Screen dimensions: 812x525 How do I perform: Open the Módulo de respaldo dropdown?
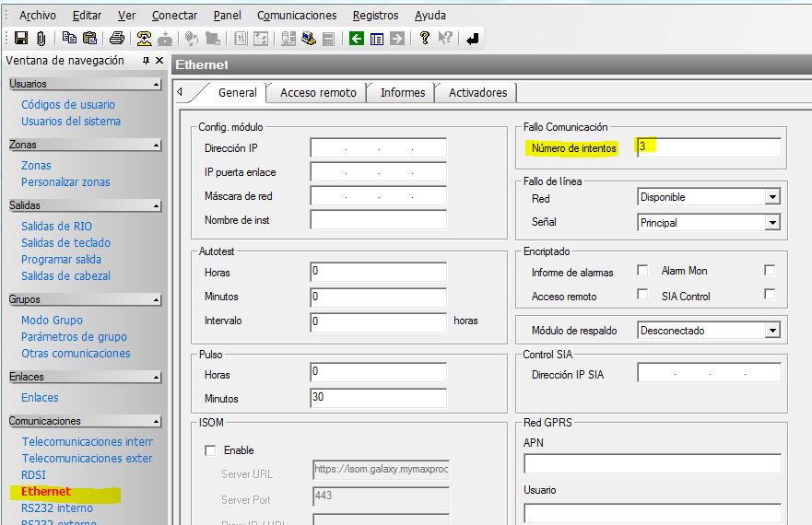(x=772, y=331)
